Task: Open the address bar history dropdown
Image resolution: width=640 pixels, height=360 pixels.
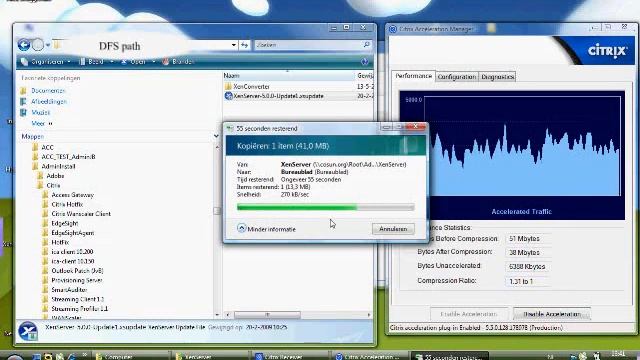Action: coord(233,45)
